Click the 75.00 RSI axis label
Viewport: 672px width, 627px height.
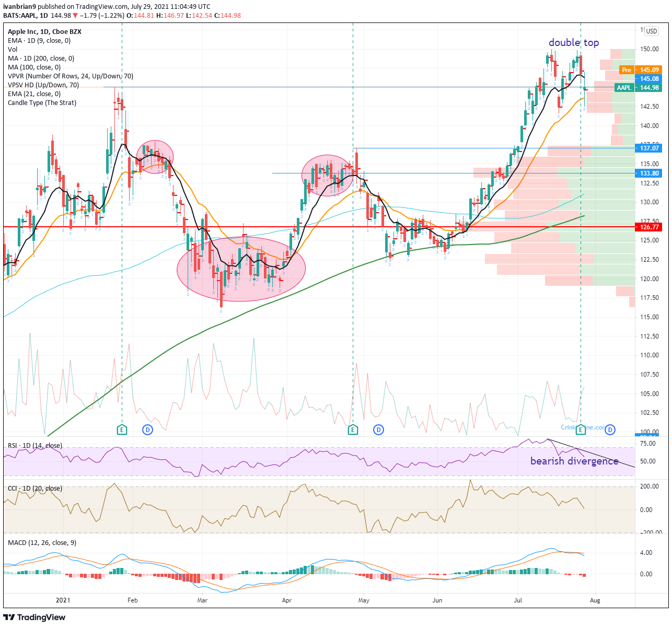[648, 444]
